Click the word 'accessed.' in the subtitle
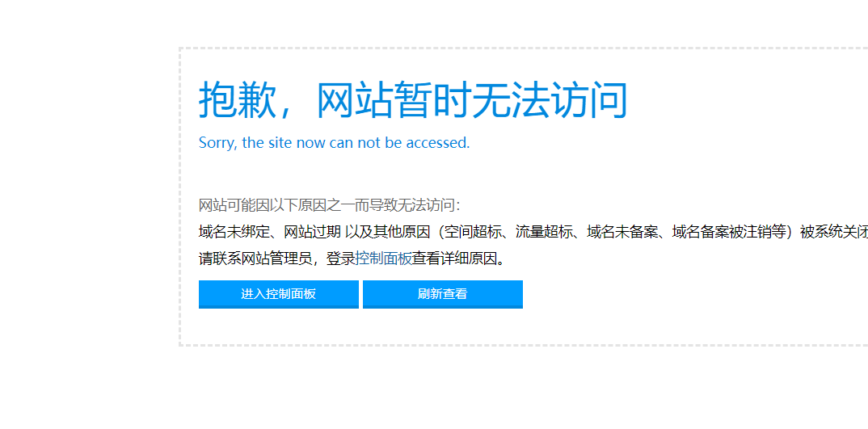Viewport: 868px width, 429px height. 438,143
